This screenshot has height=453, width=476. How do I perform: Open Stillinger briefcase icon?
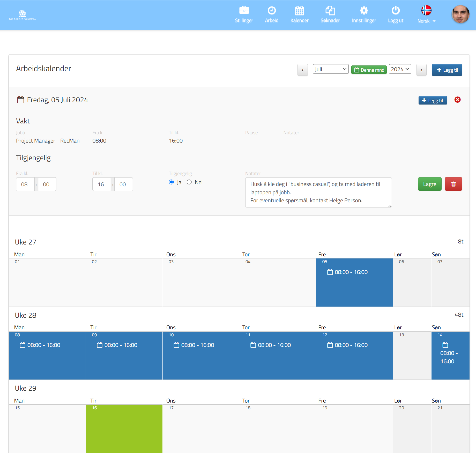point(244,11)
